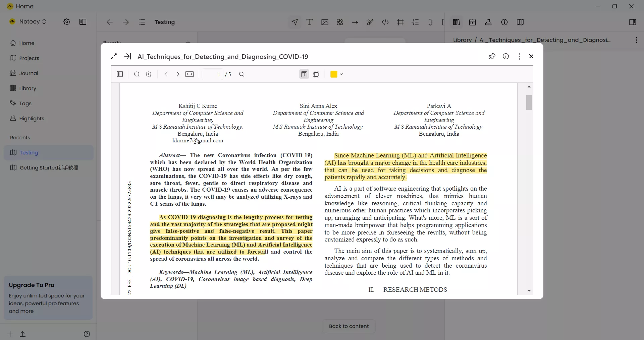The width and height of the screenshot is (644, 340).
Task: Select the Text tool in the toolbar
Action: pyautogui.click(x=310, y=22)
